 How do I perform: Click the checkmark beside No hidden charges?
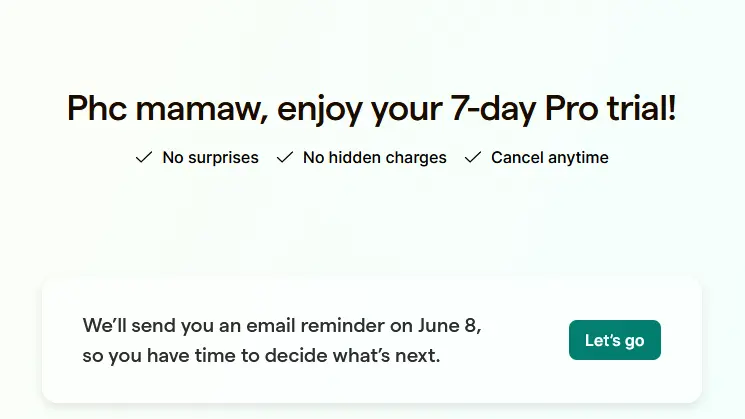pos(285,157)
